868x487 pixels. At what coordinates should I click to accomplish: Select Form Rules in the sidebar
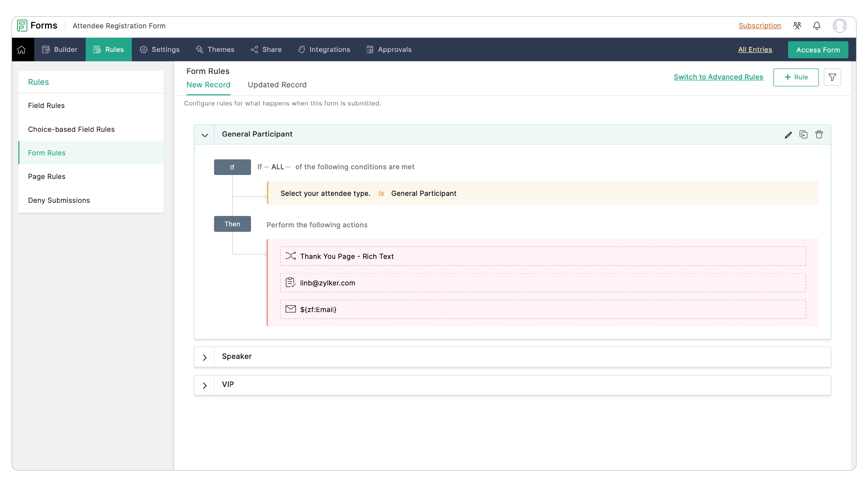pos(91,153)
